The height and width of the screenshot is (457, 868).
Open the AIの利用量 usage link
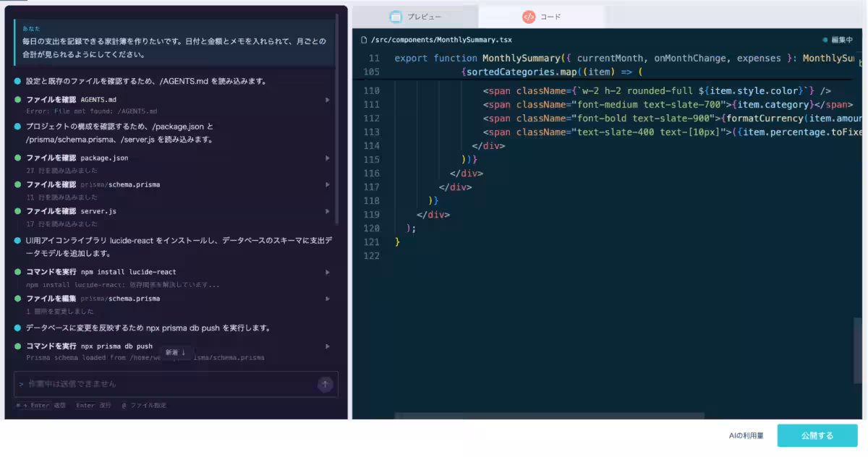[746, 435]
